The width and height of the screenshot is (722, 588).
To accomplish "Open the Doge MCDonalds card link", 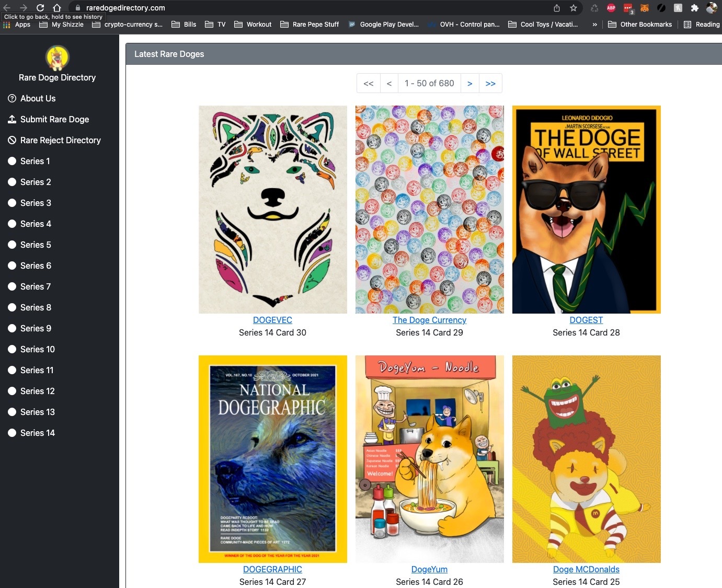I will coord(586,569).
